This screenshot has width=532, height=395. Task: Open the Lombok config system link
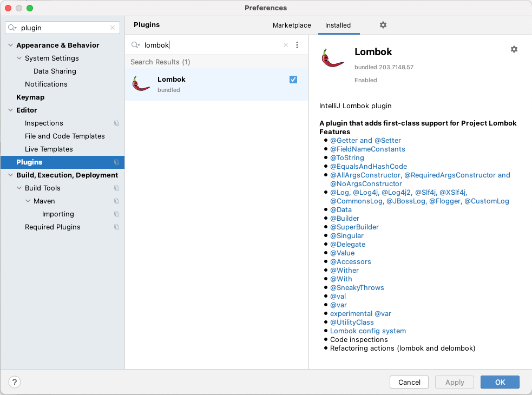click(368, 331)
